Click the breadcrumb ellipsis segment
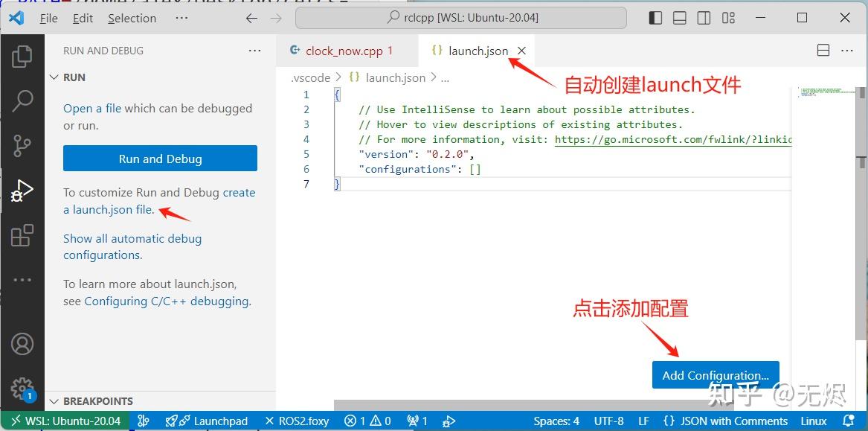 point(445,78)
